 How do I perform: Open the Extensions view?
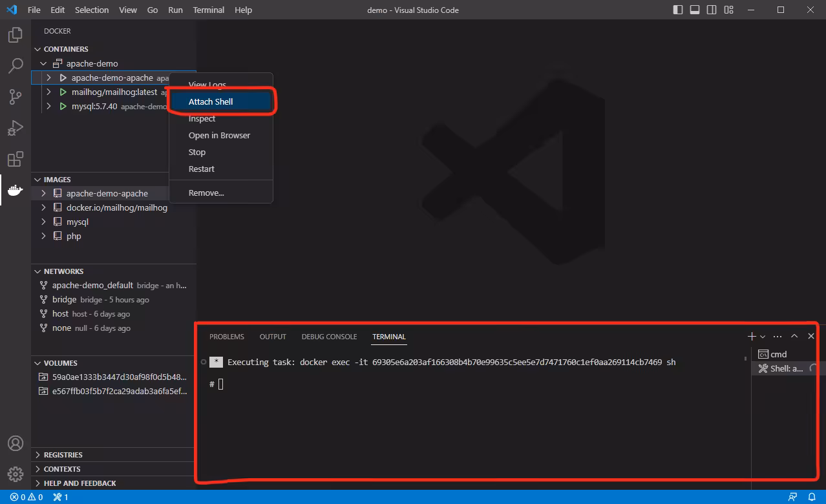click(x=16, y=159)
